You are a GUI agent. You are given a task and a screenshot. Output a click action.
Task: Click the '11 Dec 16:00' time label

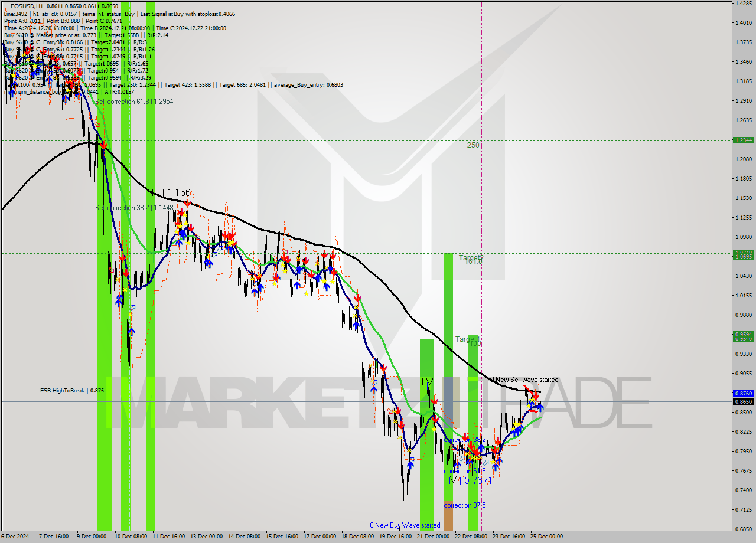pos(170,537)
